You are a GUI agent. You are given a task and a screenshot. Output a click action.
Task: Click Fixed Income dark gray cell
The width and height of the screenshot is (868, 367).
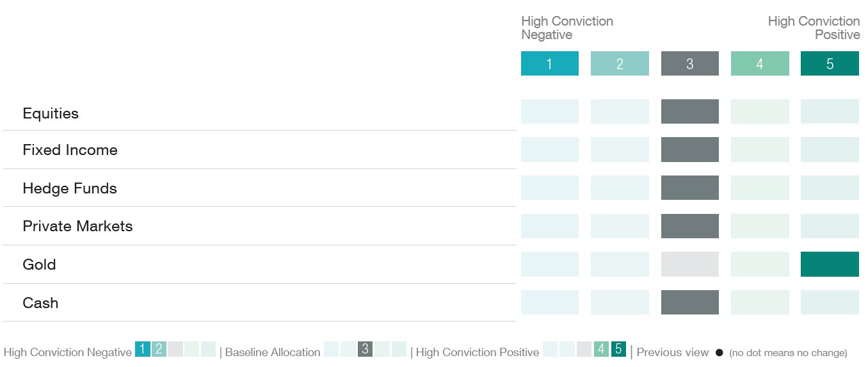pos(689,149)
